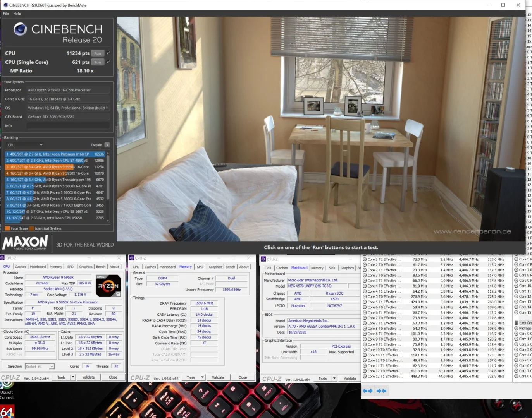532x418 pixels.
Task: Select the Bench tab in first CPU-Z window
Action: (101, 267)
